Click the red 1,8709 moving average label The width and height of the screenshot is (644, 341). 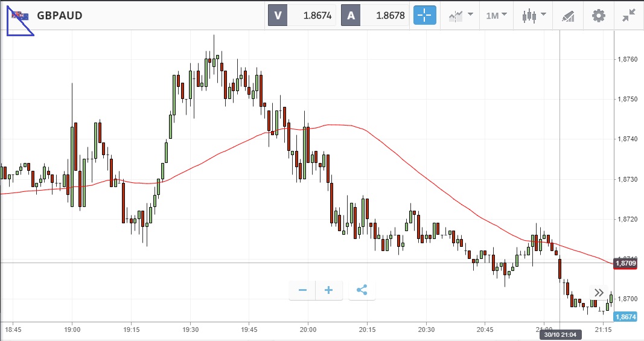tap(625, 263)
